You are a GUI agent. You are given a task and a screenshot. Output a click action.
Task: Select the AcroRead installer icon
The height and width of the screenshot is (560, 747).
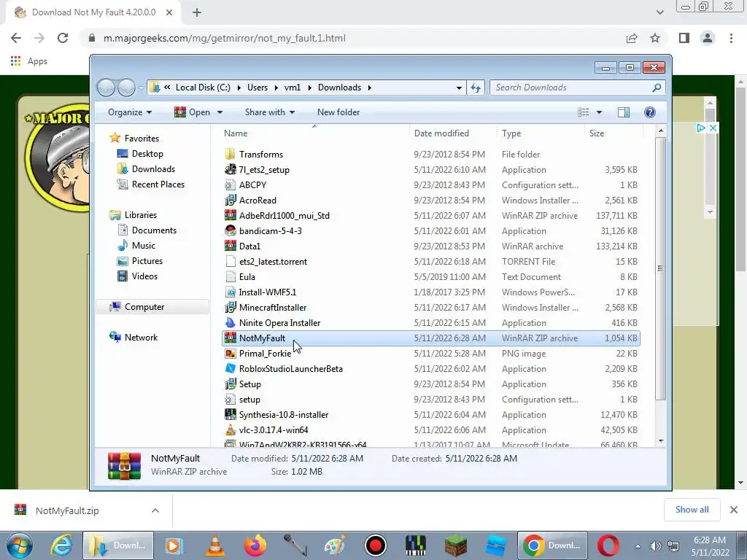230,200
